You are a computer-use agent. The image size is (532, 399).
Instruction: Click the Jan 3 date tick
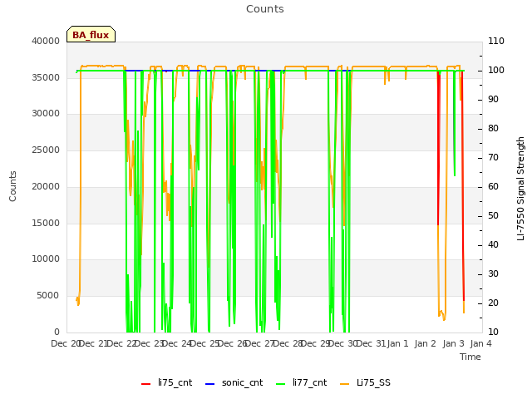coord(453,343)
